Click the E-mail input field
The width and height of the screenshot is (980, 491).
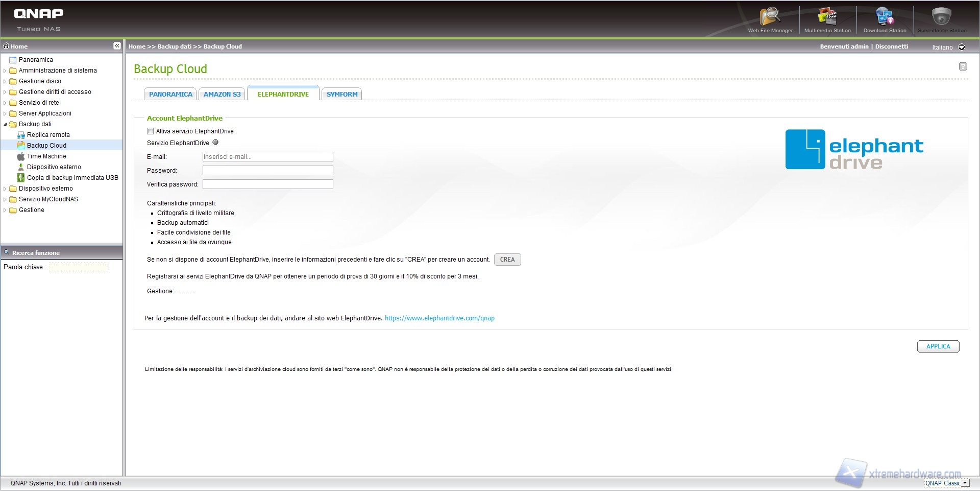pyautogui.click(x=267, y=157)
